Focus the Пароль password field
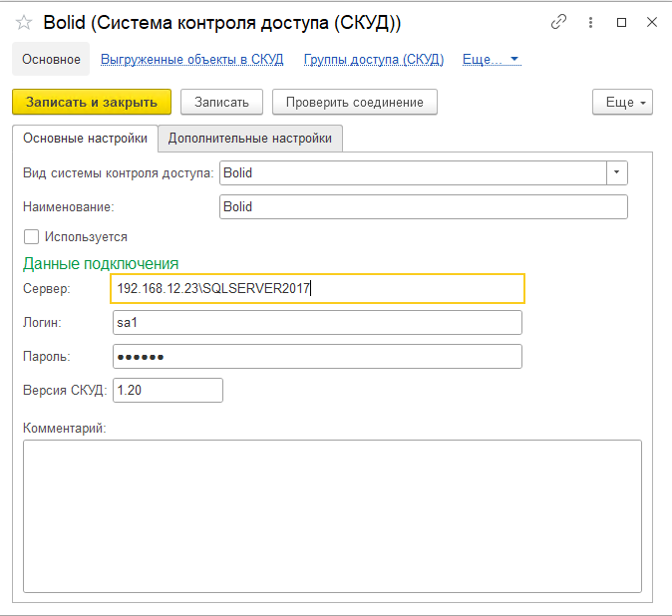The height and width of the screenshot is (616, 672). 317,357
